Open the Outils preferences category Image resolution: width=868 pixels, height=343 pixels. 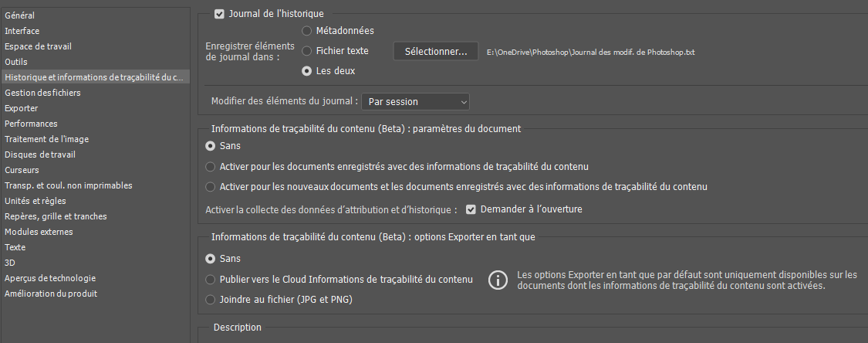(16, 62)
